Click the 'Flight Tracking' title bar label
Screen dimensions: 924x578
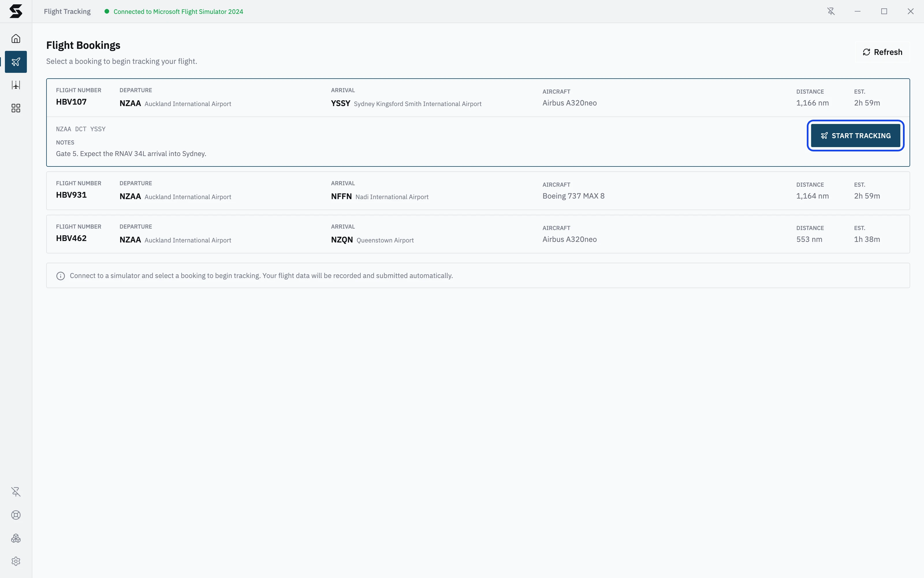67,12
